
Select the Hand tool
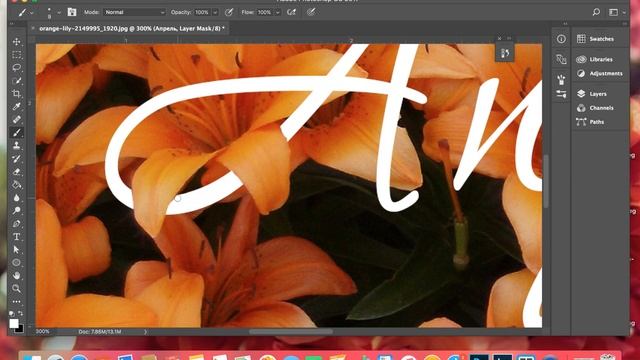click(x=16, y=276)
